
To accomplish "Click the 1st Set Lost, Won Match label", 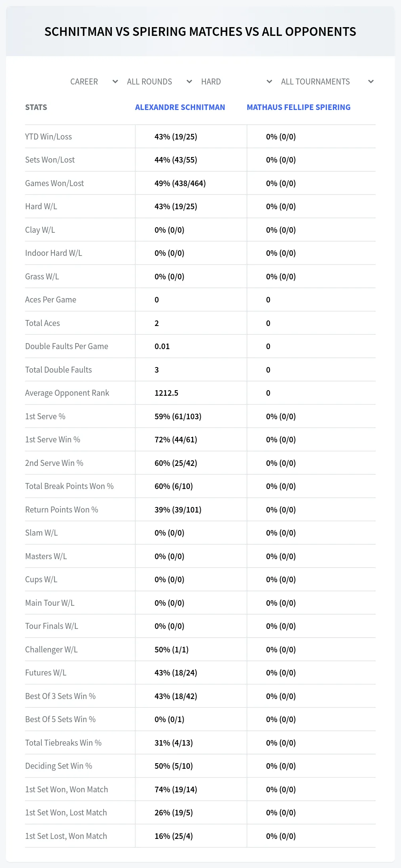I will click(66, 836).
